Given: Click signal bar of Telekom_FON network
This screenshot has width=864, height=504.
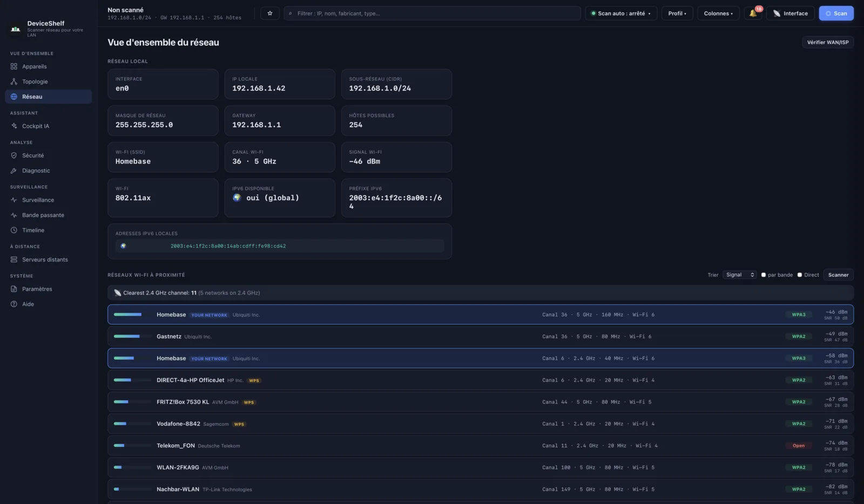Looking at the screenshot, I should point(132,446).
